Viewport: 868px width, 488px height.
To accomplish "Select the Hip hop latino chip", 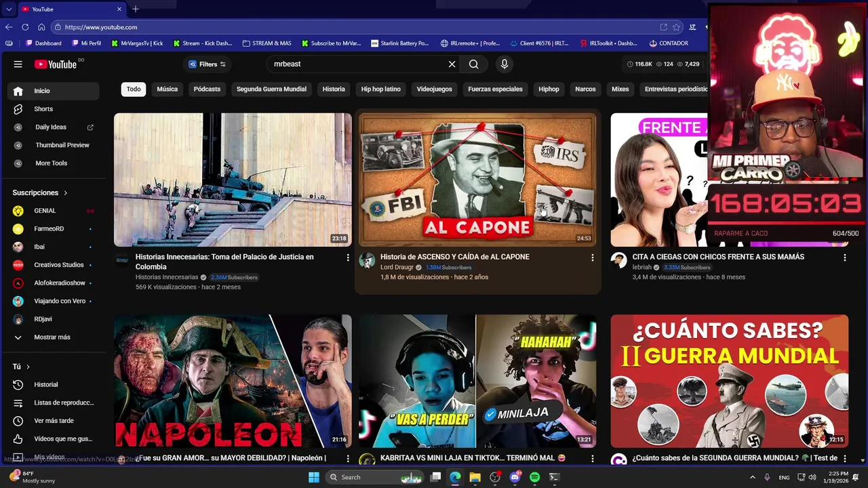I will pyautogui.click(x=380, y=89).
